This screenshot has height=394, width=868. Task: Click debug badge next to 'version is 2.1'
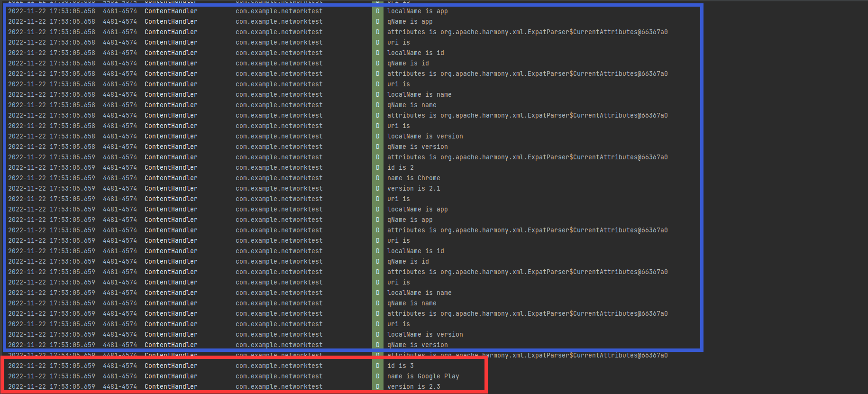378,188
